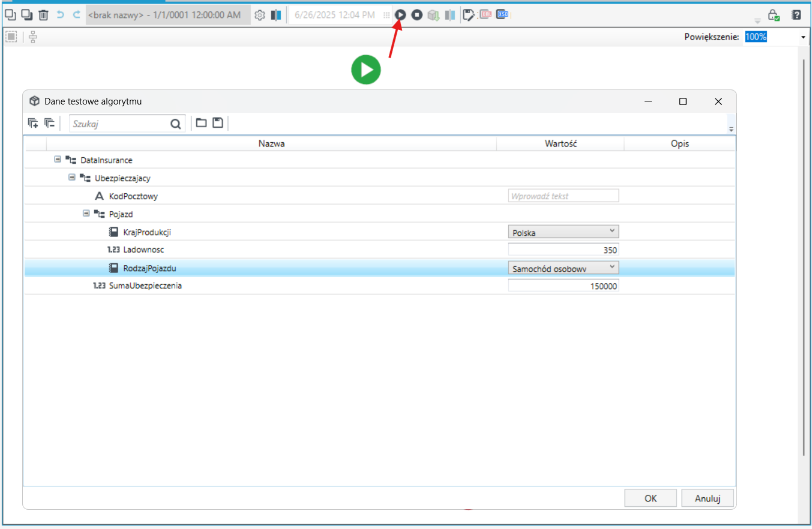Image resolution: width=812 pixels, height=529 pixels.
Task: Click the Opis column header
Action: coord(680,144)
